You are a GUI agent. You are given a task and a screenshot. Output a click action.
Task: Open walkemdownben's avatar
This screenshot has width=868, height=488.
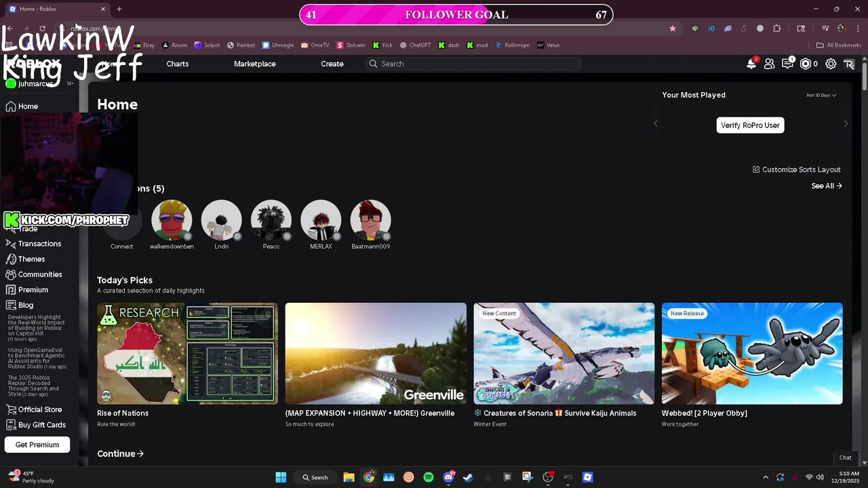tap(172, 220)
